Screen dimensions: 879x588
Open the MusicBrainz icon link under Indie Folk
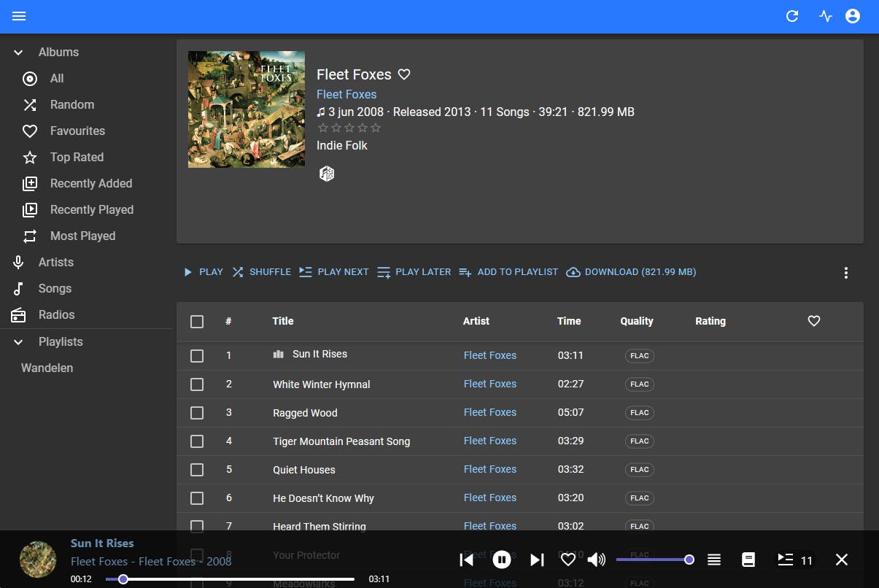tap(327, 174)
